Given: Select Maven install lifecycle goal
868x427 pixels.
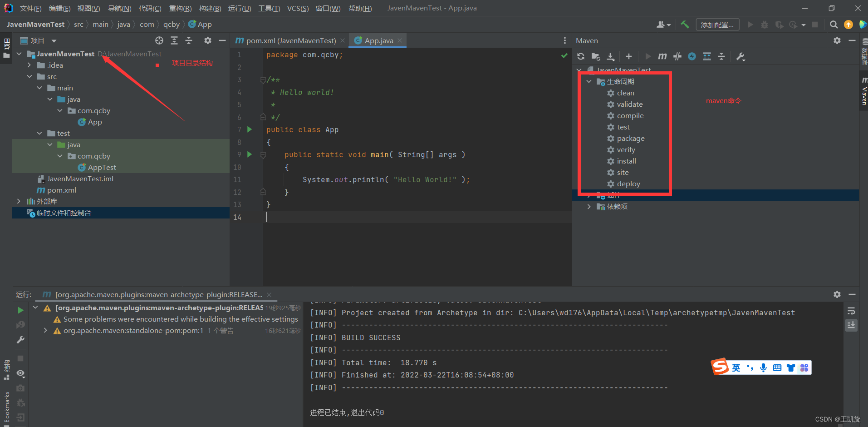Looking at the screenshot, I should click(x=626, y=161).
